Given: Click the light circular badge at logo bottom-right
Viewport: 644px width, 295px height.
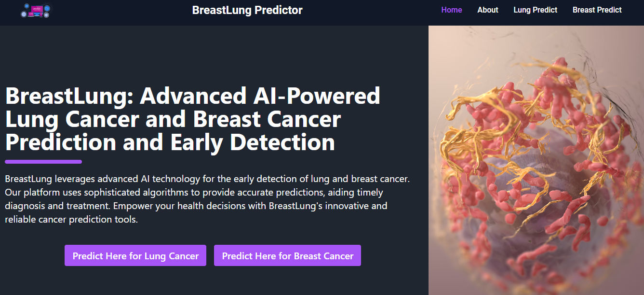Looking at the screenshot, I should 46,15.
